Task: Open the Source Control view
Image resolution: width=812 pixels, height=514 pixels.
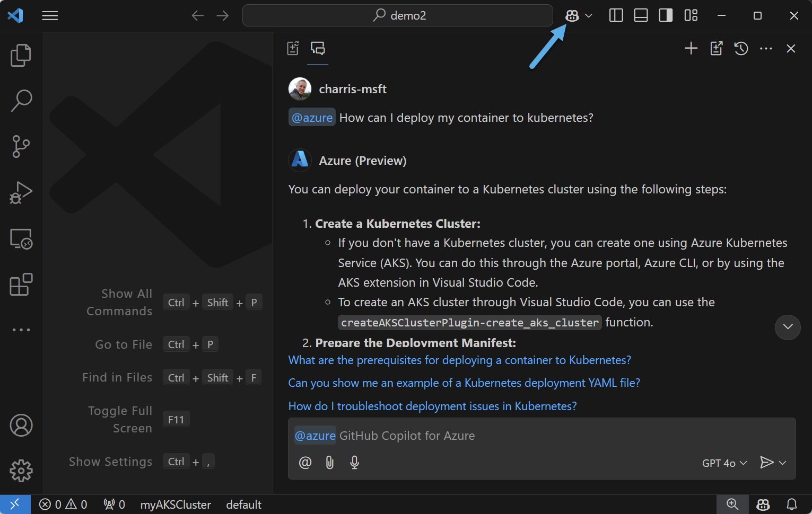Action: pyautogui.click(x=21, y=146)
